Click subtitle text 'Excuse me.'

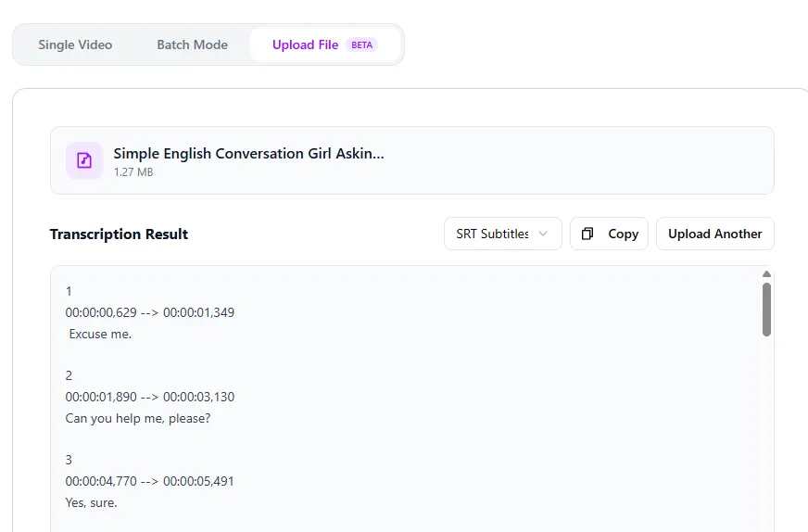tap(100, 334)
